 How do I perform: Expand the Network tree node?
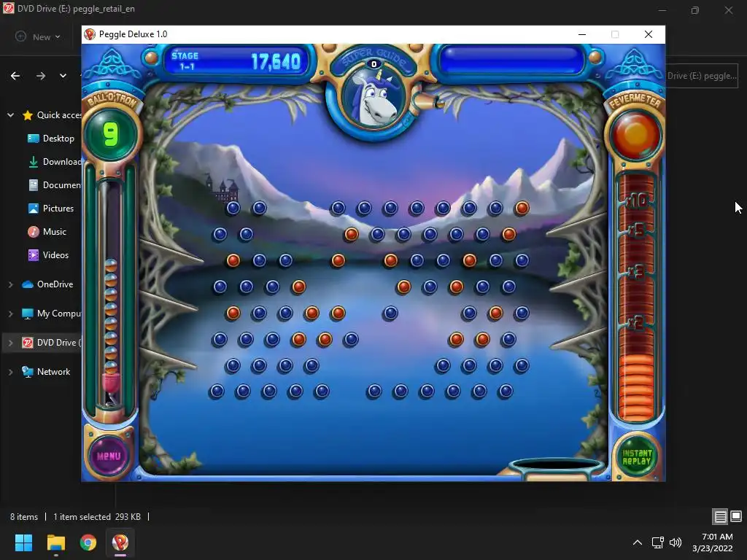[10, 372]
